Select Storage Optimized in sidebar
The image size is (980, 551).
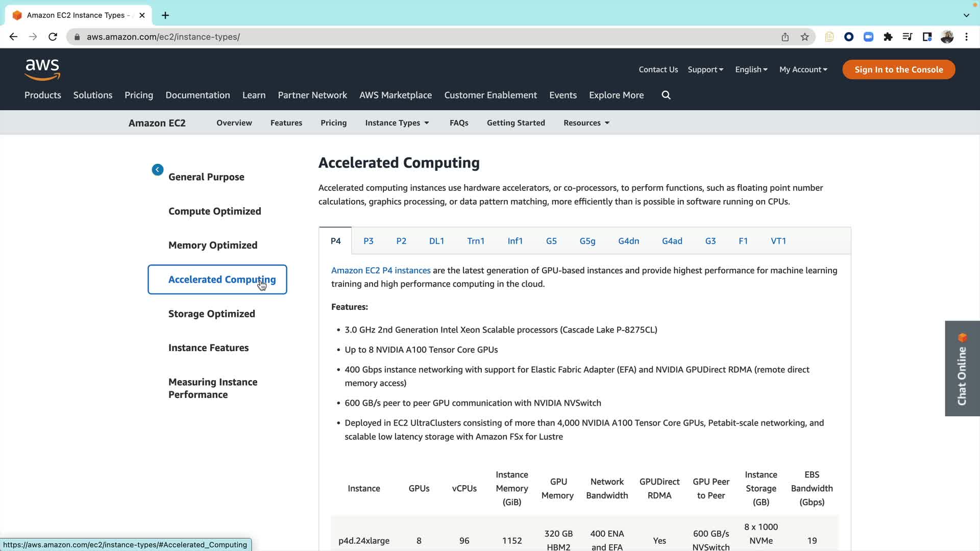click(212, 314)
